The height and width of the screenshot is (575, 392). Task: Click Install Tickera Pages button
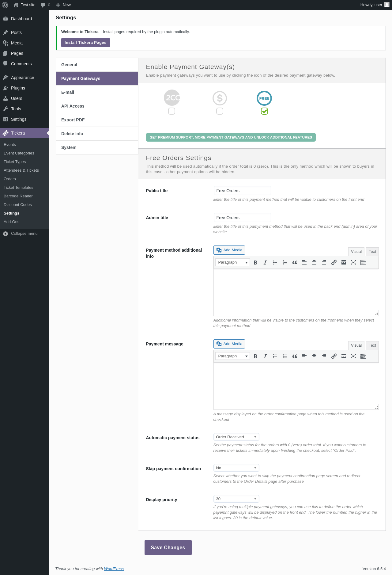click(x=85, y=43)
